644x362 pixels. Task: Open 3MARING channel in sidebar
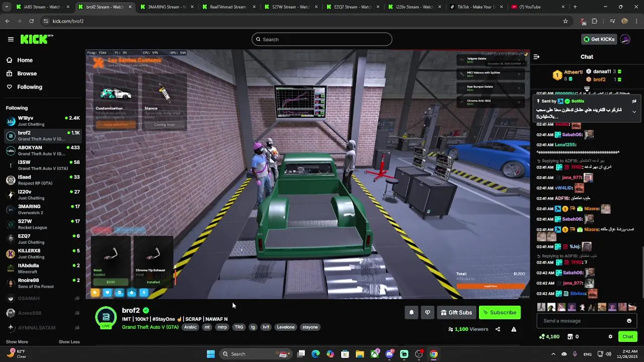coord(43,210)
